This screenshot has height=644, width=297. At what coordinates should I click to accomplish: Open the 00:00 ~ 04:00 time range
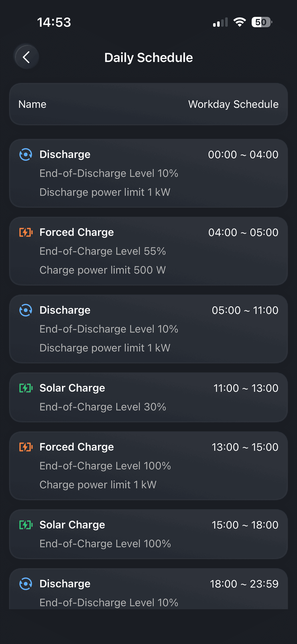[x=243, y=154]
